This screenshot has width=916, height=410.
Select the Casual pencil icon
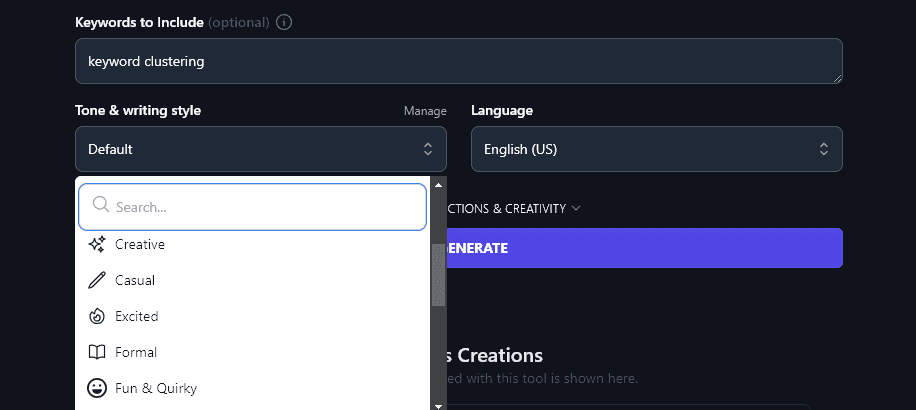[x=97, y=280]
